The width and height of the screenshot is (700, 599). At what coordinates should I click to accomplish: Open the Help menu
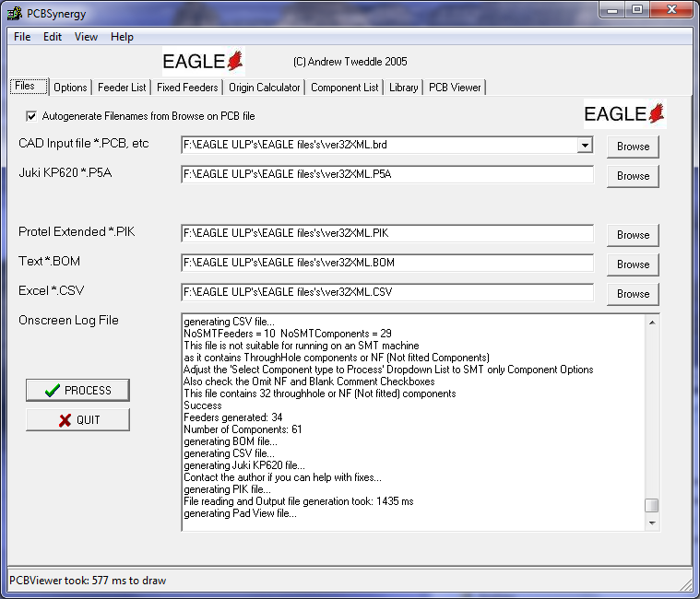point(122,37)
